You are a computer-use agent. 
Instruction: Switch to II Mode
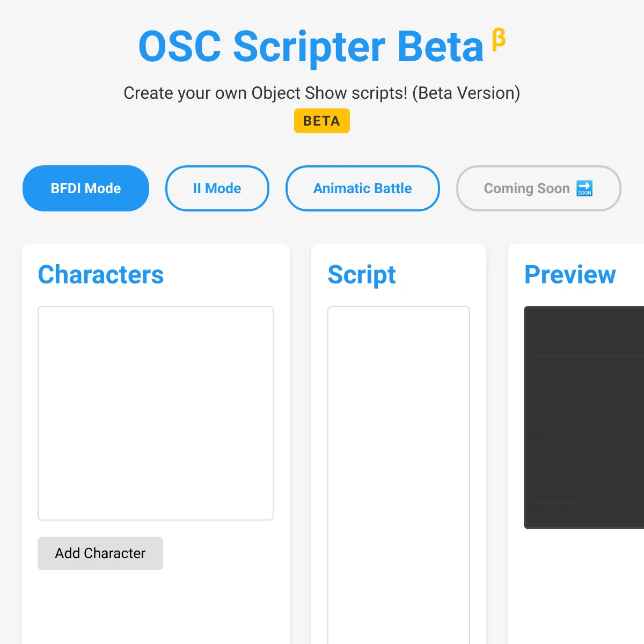click(x=217, y=188)
